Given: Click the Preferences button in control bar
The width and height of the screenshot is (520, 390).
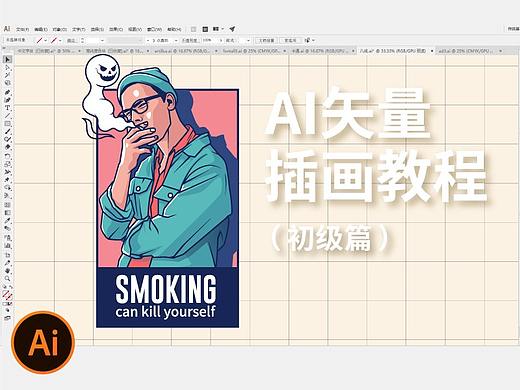Looking at the screenshot, I should pos(290,40).
